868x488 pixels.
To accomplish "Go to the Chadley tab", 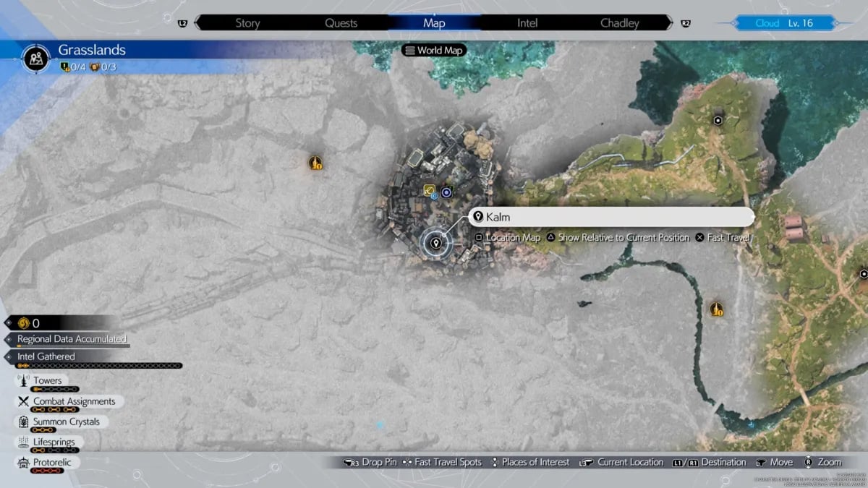I will coord(620,23).
